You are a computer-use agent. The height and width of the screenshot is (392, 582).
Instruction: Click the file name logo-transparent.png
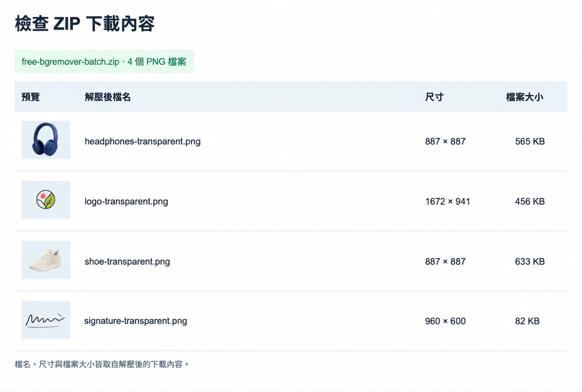[126, 202]
